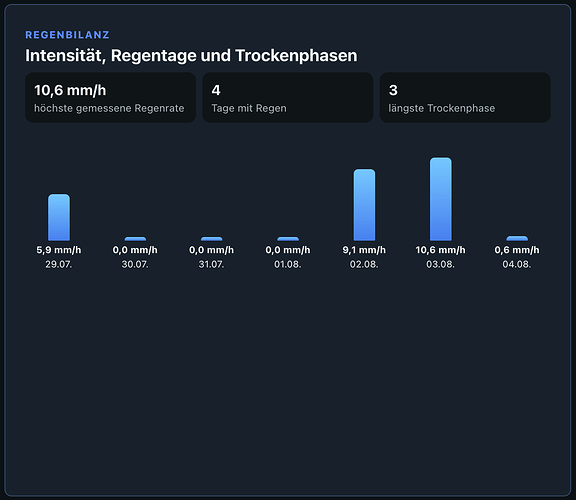
Task: Click '10,6 mm/h' label under the 03.08. bar
Action: click(440, 250)
